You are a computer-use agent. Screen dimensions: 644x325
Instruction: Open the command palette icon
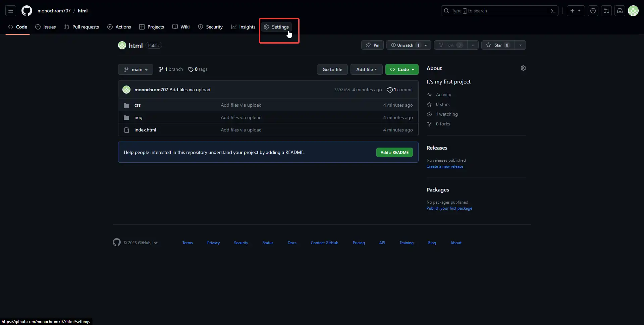click(553, 11)
